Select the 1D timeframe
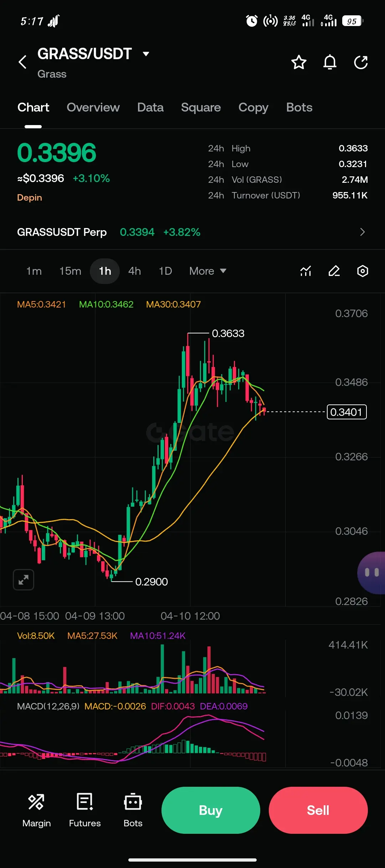 pyautogui.click(x=165, y=271)
